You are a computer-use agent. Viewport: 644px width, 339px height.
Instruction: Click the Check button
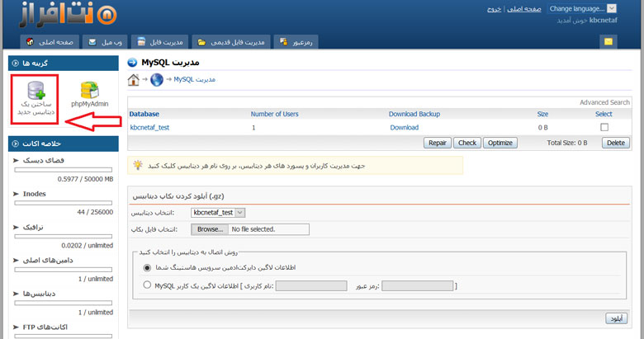(467, 143)
